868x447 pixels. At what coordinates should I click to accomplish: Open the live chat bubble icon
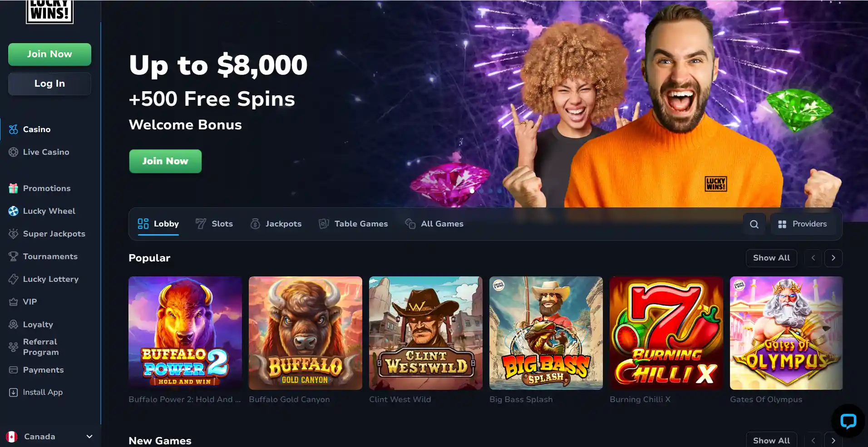(x=848, y=421)
